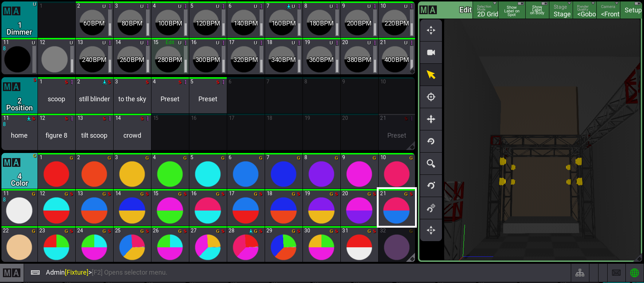Select gray dimmer preset 12
This screenshot has height=283, width=644.
tap(56, 56)
